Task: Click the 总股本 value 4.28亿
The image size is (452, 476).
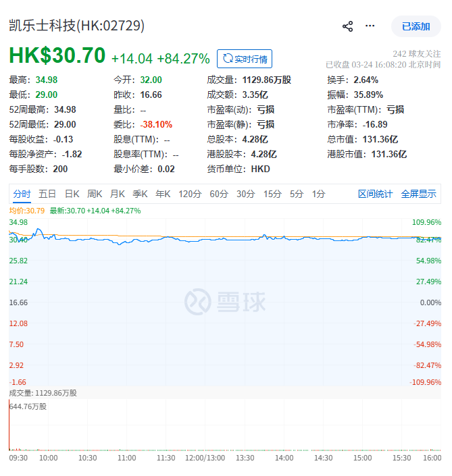Action: click(x=255, y=139)
